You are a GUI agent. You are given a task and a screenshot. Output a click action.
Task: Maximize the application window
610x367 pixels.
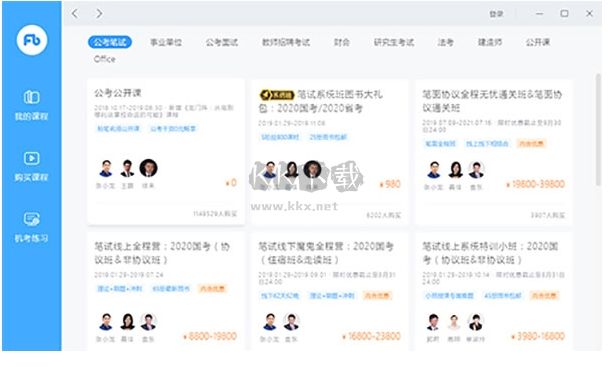[x=564, y=14]
